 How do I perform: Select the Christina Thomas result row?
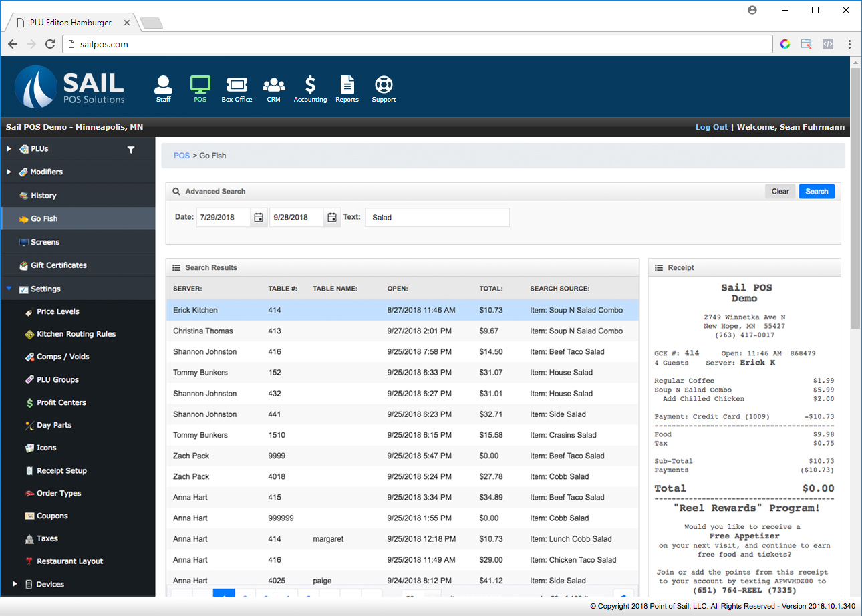coord(402,331)
